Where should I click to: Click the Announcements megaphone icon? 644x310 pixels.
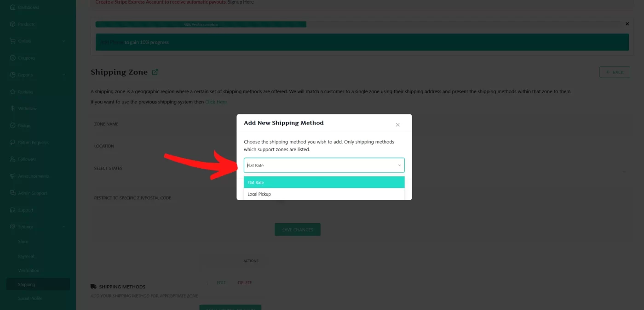pos(12,176)
